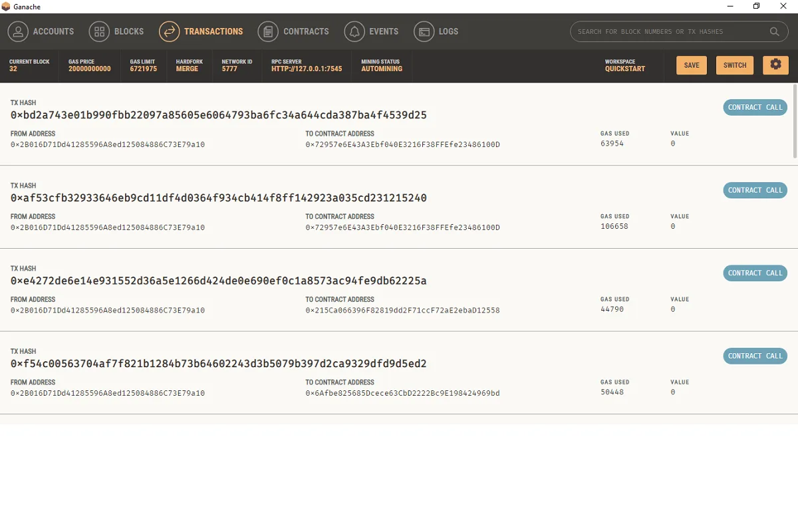Click Contract Call badge for 0xaf53cfb3 transaction

click(x=755, y=190)
